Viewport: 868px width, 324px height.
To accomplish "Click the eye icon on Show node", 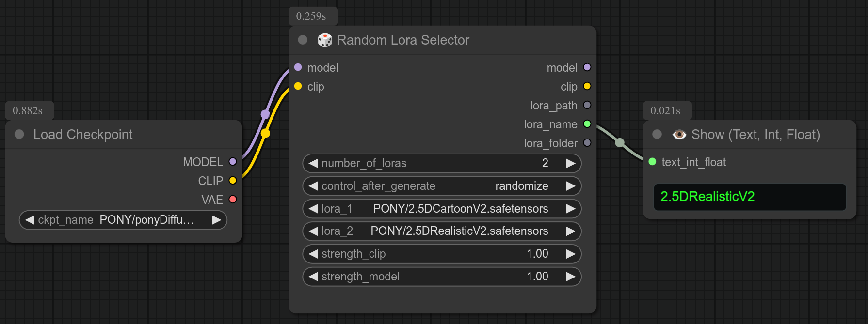I will 679,135.
